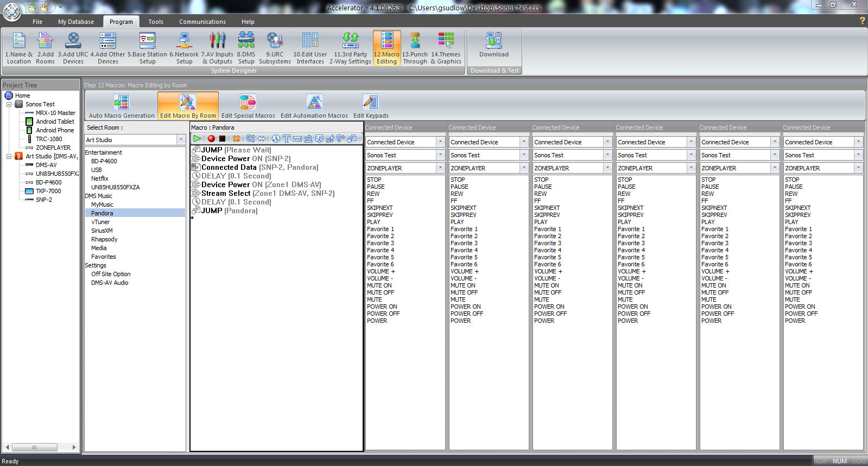Image resolution: width=868 pixels, height=466 pixels.
Task: Click the help question mark icon
Action: (862, 21)
